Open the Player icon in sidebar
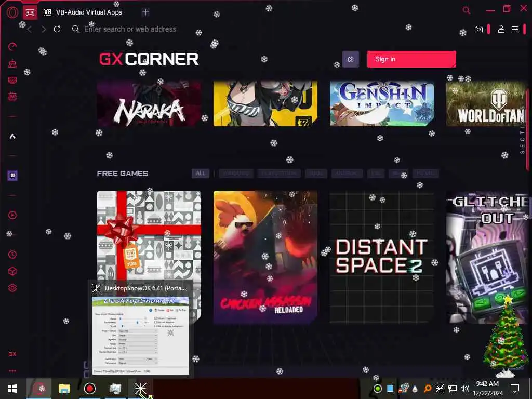The width and height of the screenshot is (532, 399). coord(12,215)
